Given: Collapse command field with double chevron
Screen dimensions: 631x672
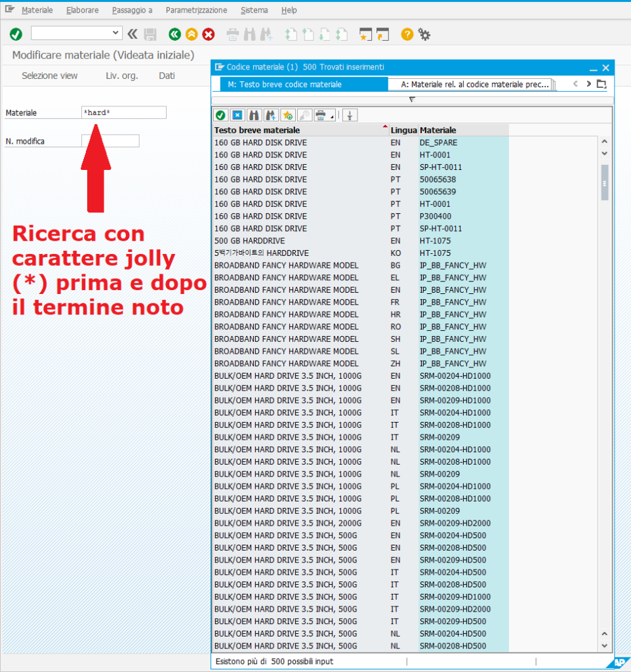Looking at the screenshot, I should coord(132,34).
